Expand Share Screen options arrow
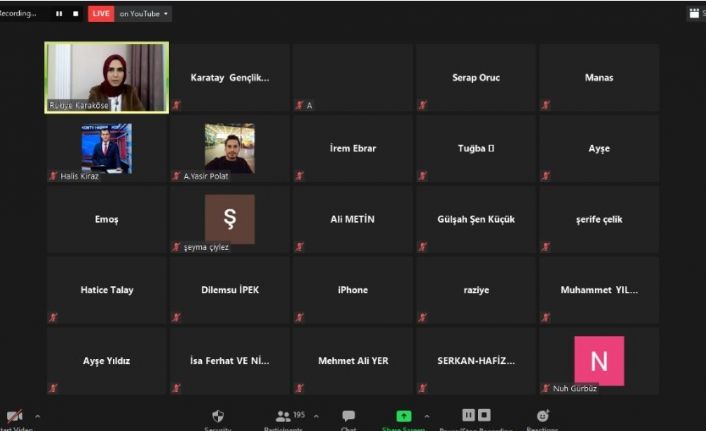Viewport: 706px width, 431px height. (427, 417)
